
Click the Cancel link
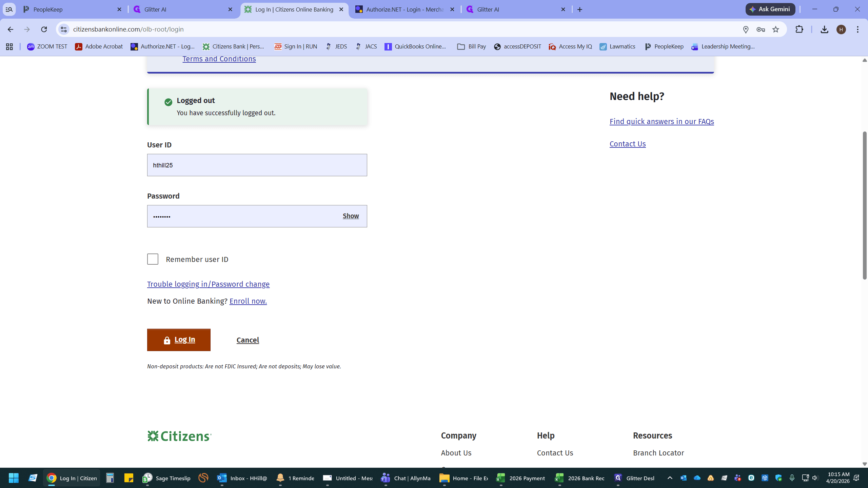coord(248,340)
